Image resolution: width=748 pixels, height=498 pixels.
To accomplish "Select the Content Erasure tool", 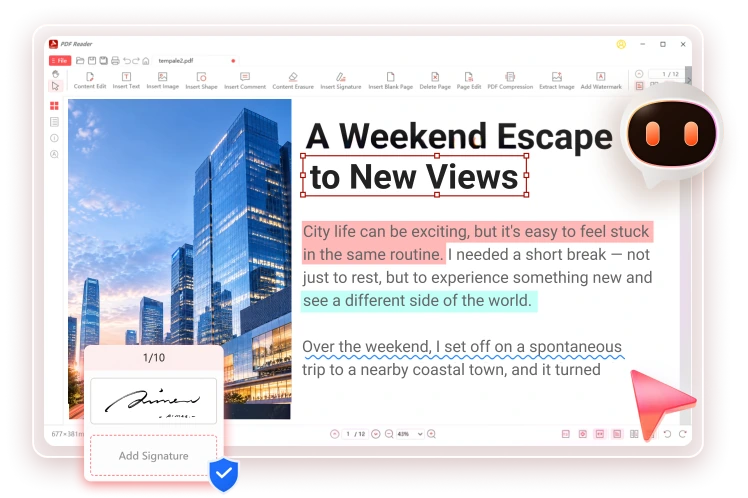I will pyautogui.click(x=293, y=81).
